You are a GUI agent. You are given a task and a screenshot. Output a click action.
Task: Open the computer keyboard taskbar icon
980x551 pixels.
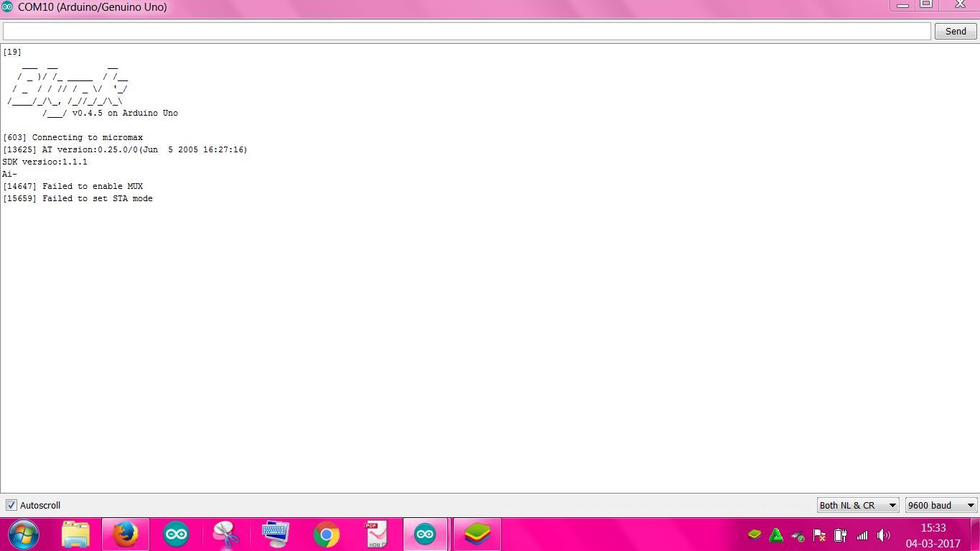(x=276, y=534)
